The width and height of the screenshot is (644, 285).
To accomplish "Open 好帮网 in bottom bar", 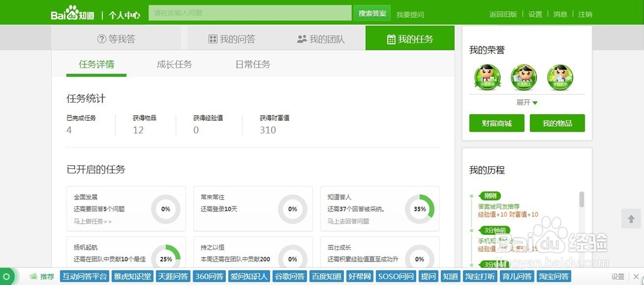I will [360, 277].
